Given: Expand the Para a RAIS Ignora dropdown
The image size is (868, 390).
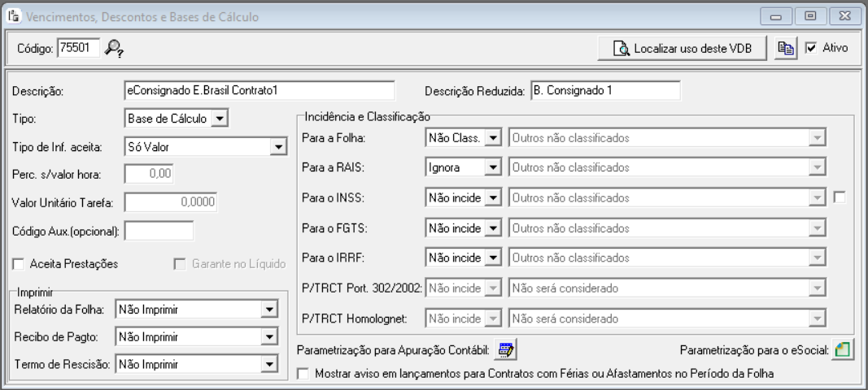Looking at the screenshot, I should 493,167.
